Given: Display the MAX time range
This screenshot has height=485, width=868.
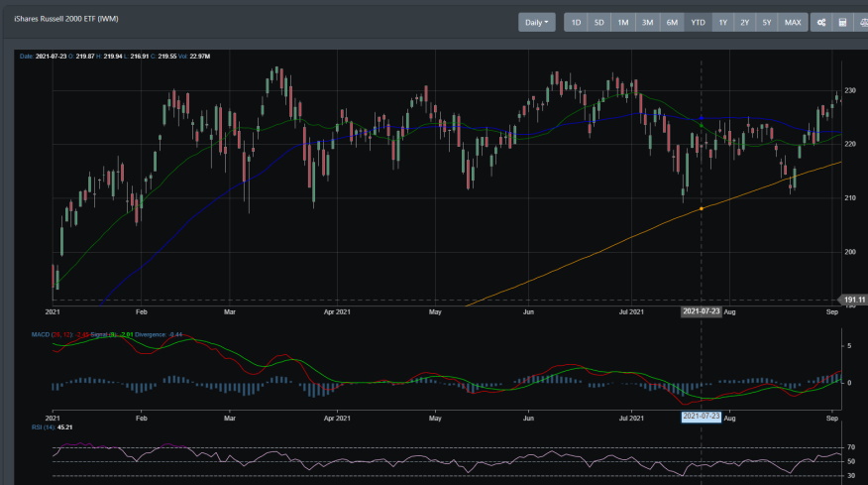Looking at the screenshot, I should tap(793, 22).
